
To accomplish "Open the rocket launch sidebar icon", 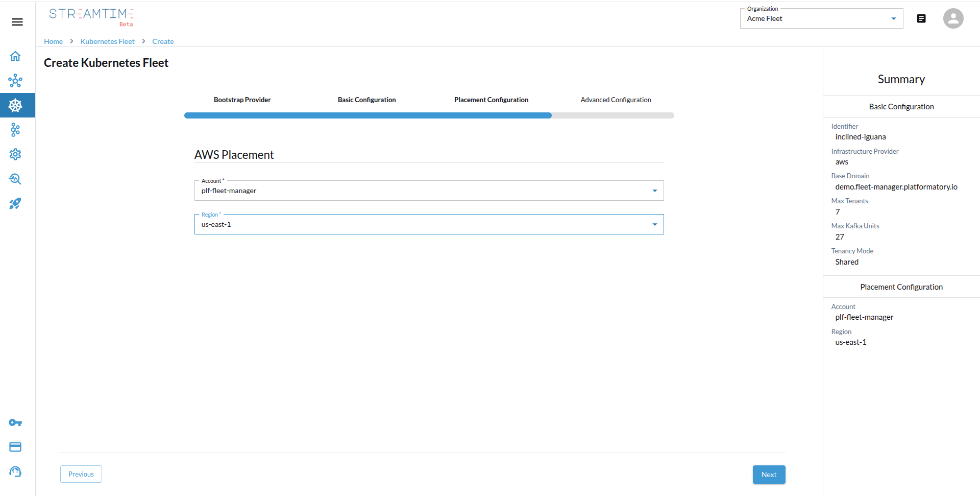I will click(15, 203).
